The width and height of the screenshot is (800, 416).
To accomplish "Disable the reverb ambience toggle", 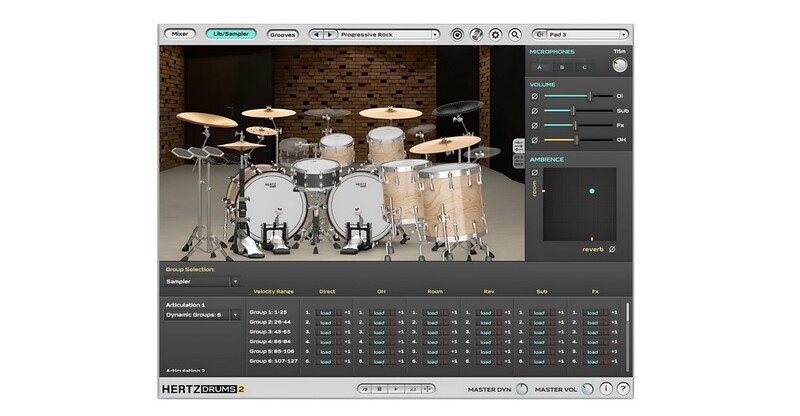I will pyautogui.click(x=612, y=249).
